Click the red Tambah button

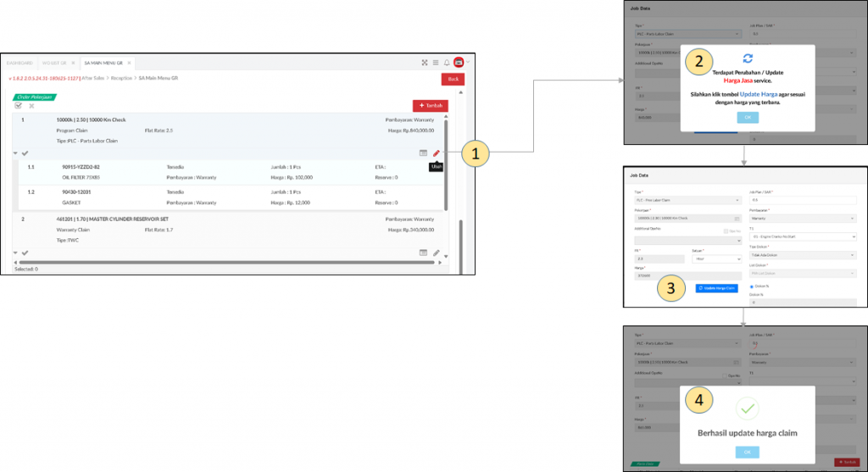430,106
